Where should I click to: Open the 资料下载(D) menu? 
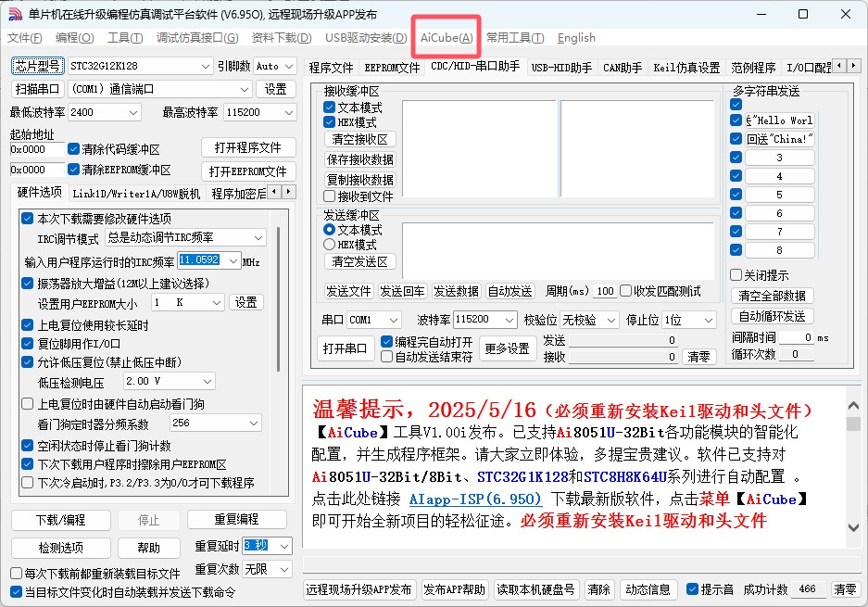click(x=282, y=38)
